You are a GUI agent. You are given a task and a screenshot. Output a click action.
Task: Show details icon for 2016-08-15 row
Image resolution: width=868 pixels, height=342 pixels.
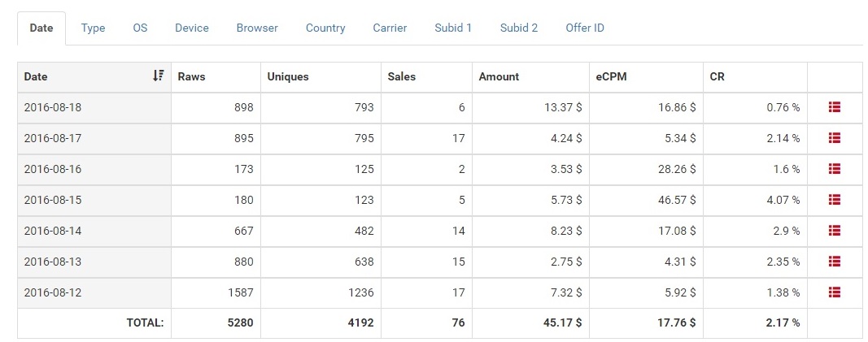coord(834,200)
